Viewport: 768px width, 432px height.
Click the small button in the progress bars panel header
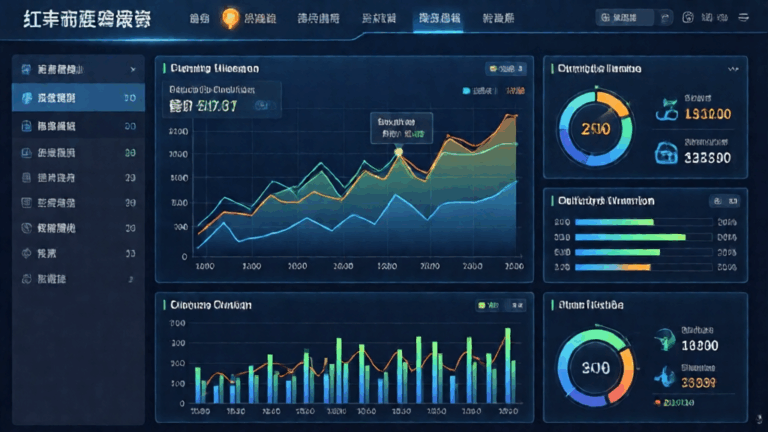tap(722, 200)
